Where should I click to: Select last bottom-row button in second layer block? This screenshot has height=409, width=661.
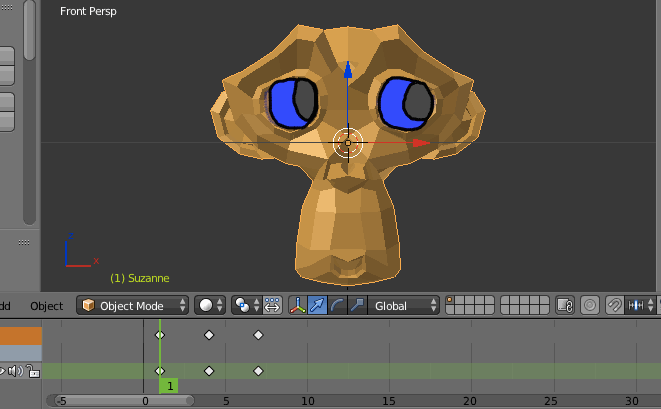pyautogui.click(x=544, y=310)
